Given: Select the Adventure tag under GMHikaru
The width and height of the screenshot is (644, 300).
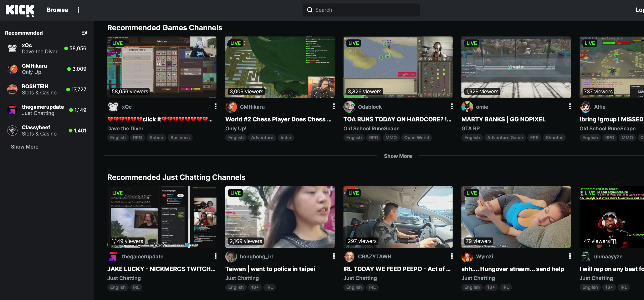Looking at the screenshot, I should click(x=262, y=138).
